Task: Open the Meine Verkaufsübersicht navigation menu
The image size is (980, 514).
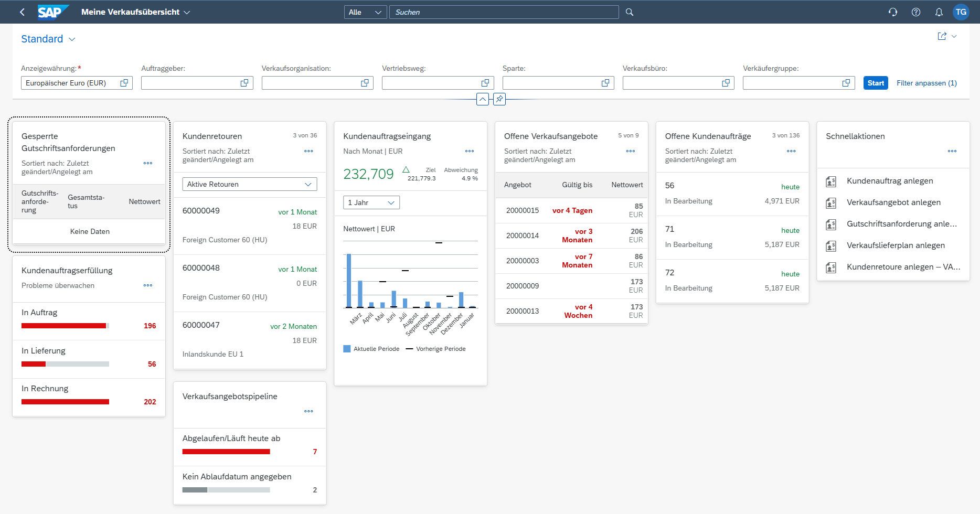Action: 135,12
